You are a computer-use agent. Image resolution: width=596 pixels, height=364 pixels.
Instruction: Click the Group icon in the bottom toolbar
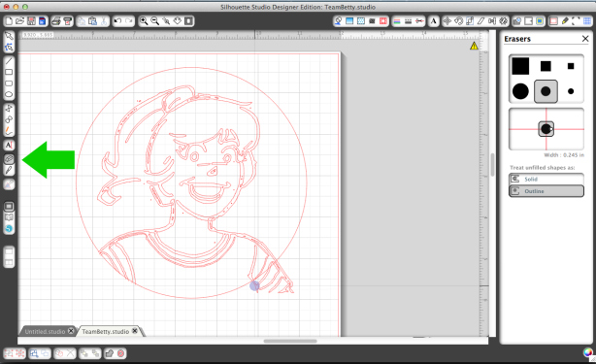click(9, 353)
